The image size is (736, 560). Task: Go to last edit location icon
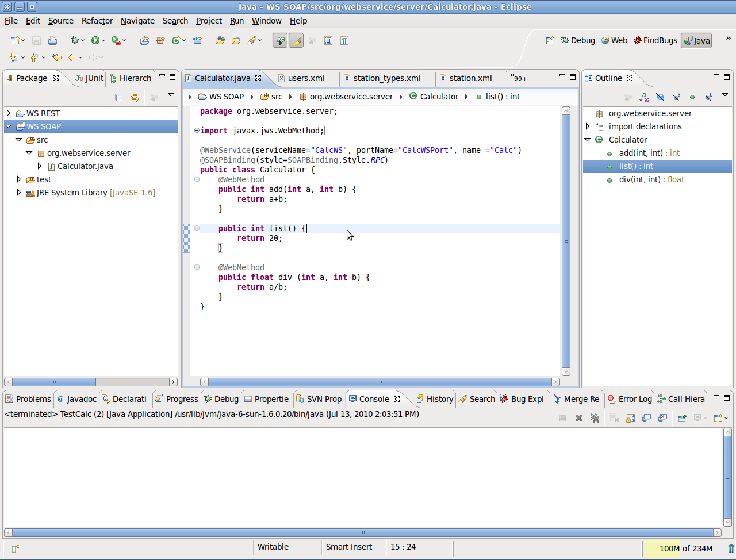coord(56,57)
